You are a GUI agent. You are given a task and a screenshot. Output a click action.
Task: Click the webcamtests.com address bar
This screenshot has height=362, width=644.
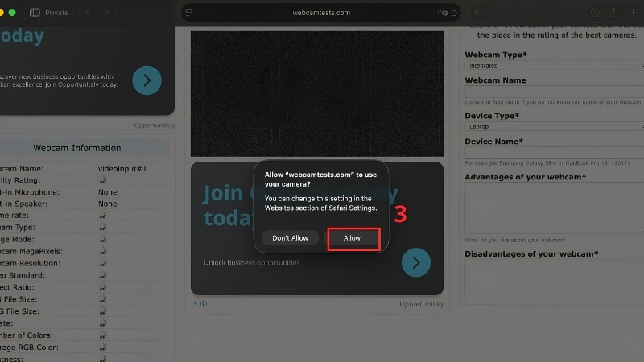coord(321,13)
